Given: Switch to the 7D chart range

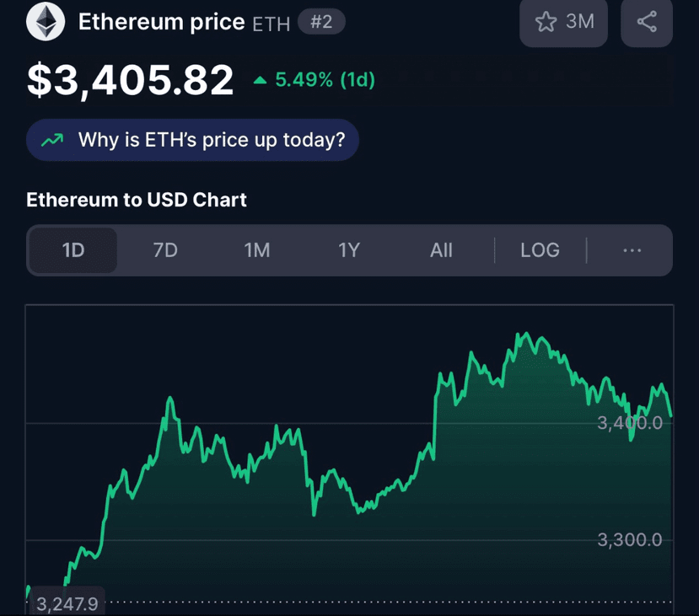Looking at the screenshot, I should pos(165,250).
